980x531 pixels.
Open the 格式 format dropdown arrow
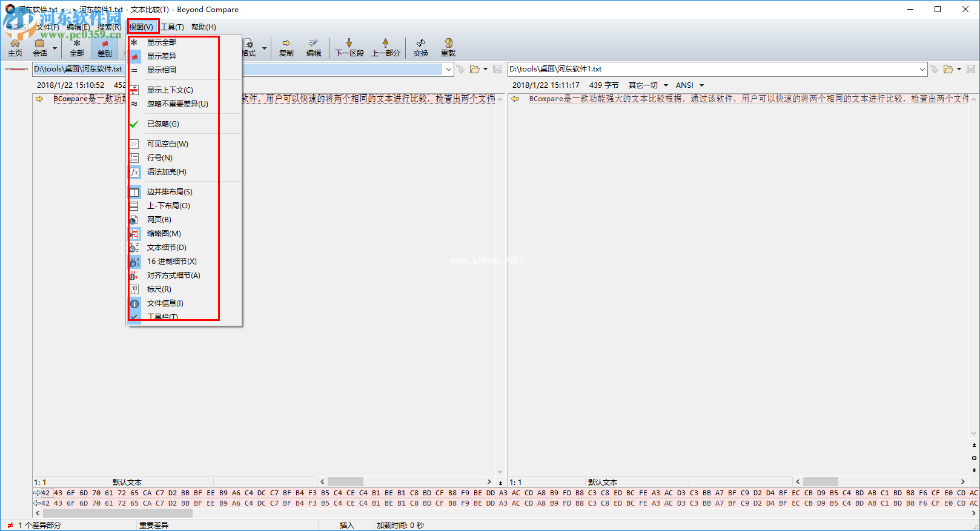[264, 48]
